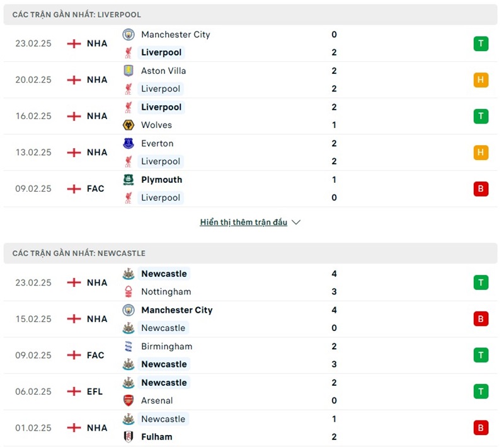
Task: Click red B badge for Newcastle–Fulham match
Action: [x=481, y=427]
